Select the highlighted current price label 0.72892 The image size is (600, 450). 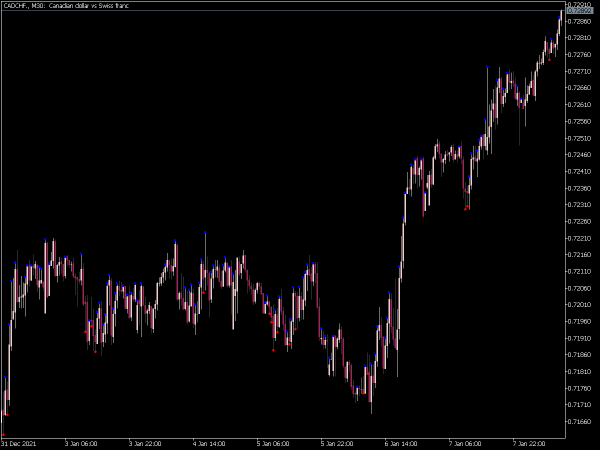pos(580,11)
